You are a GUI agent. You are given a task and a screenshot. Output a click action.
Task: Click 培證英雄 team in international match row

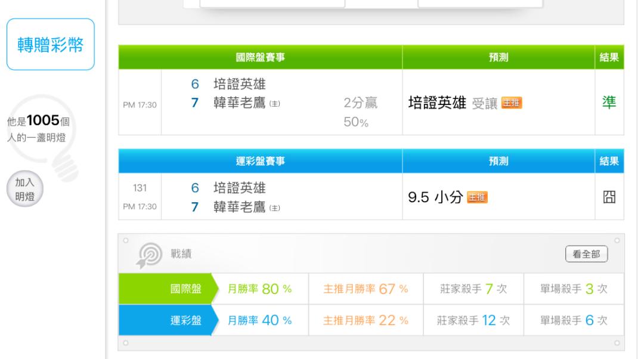coord(240,86)
